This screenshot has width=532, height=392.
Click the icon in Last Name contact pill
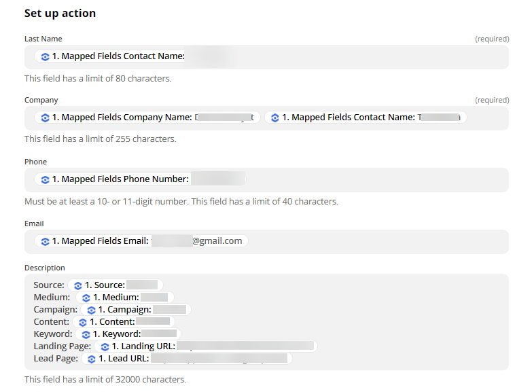pos(45,56)
